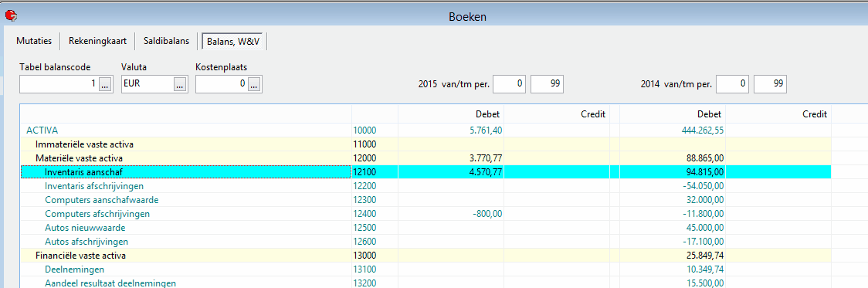Select the Inventaris aanschaf row

(426, 172)
